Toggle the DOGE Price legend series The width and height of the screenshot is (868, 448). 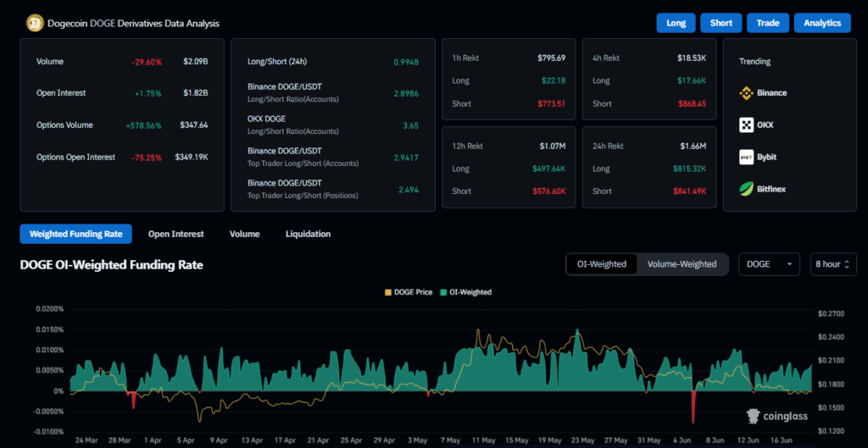(x=409, y=292)
